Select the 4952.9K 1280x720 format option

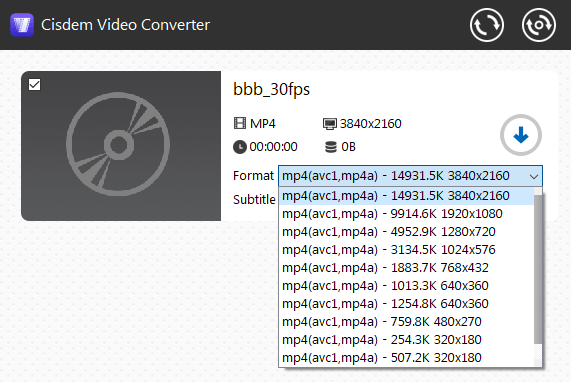coord(406,232)
